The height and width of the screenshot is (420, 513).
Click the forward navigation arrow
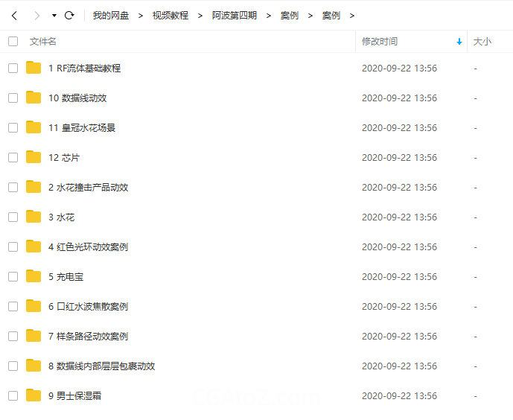[36, 15]
